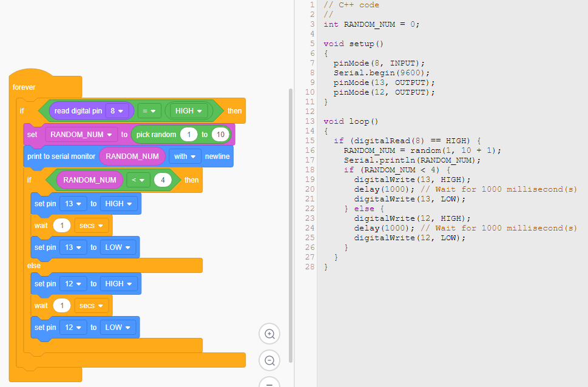Image resolution: width=588 pixels, height=387 pixels.
Task: Select the forever loop block
Action: (x=24, y=87)
